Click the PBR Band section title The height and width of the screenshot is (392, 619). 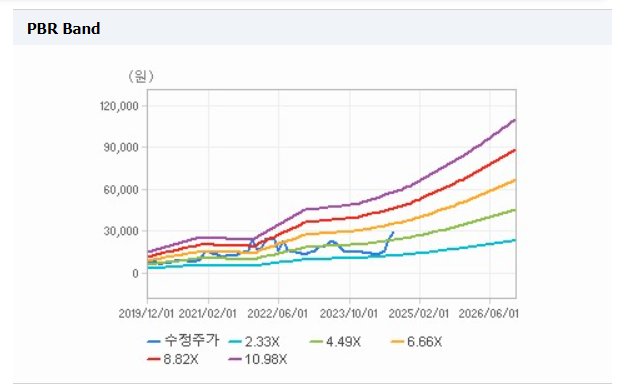pos(64,29)
